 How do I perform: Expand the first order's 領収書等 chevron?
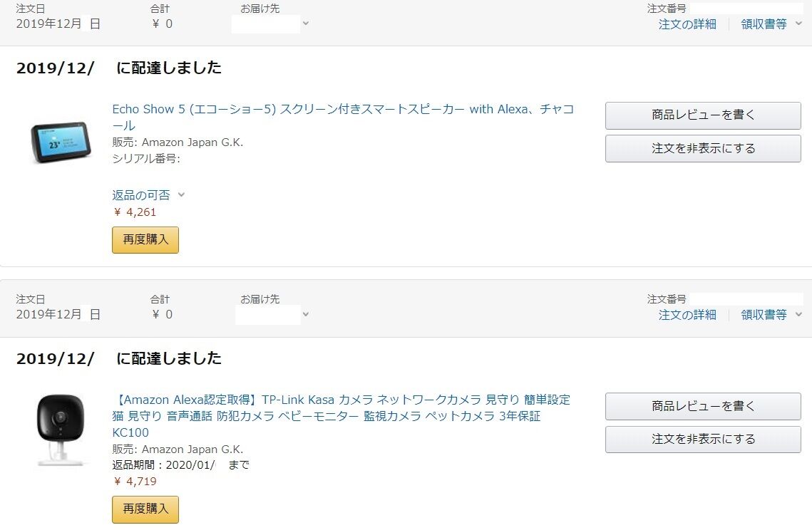click(798, 24)
